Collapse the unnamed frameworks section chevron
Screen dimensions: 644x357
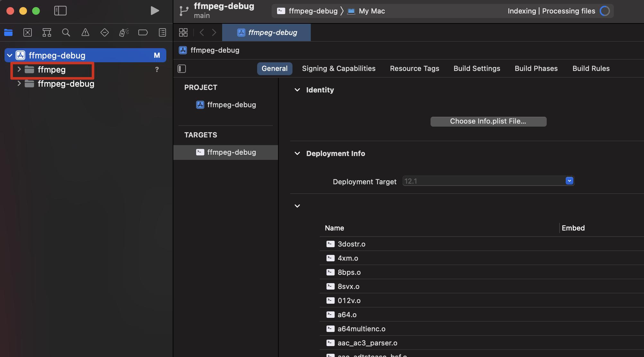297,206
